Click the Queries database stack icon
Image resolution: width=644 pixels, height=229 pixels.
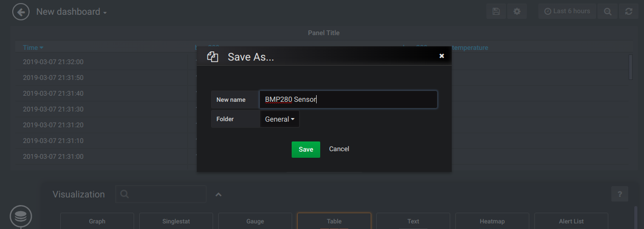(21, 217)
